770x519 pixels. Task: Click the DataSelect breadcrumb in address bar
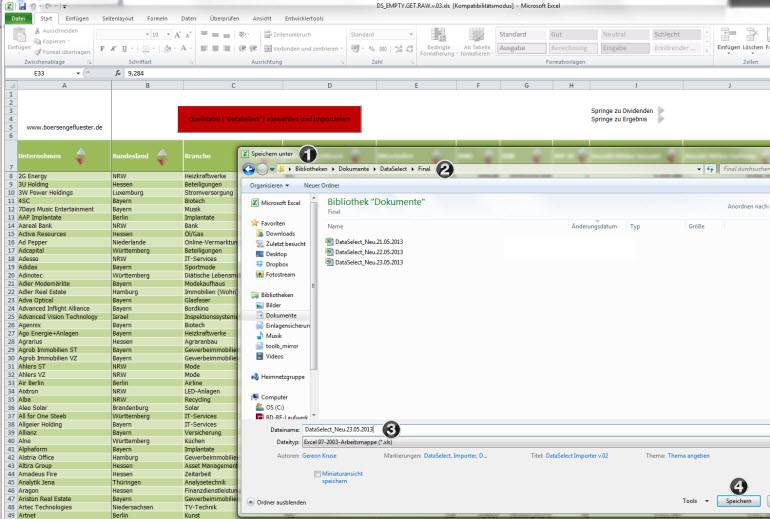(393, 169)
